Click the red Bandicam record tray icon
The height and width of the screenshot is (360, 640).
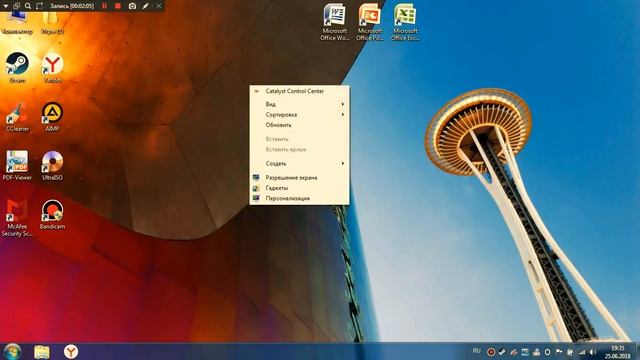click(491, 352)
